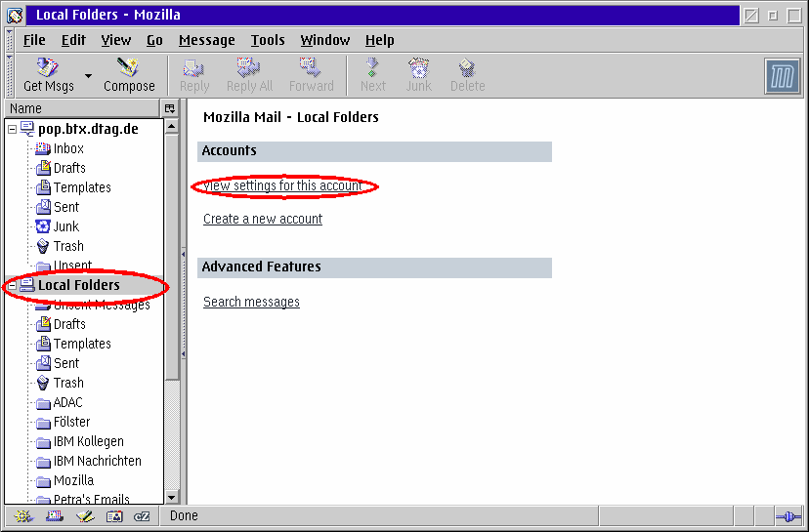Select the Mozilla folder
The height and width of the screenshot is (532, 809).
pyautogui.click(x=74, y=481)
